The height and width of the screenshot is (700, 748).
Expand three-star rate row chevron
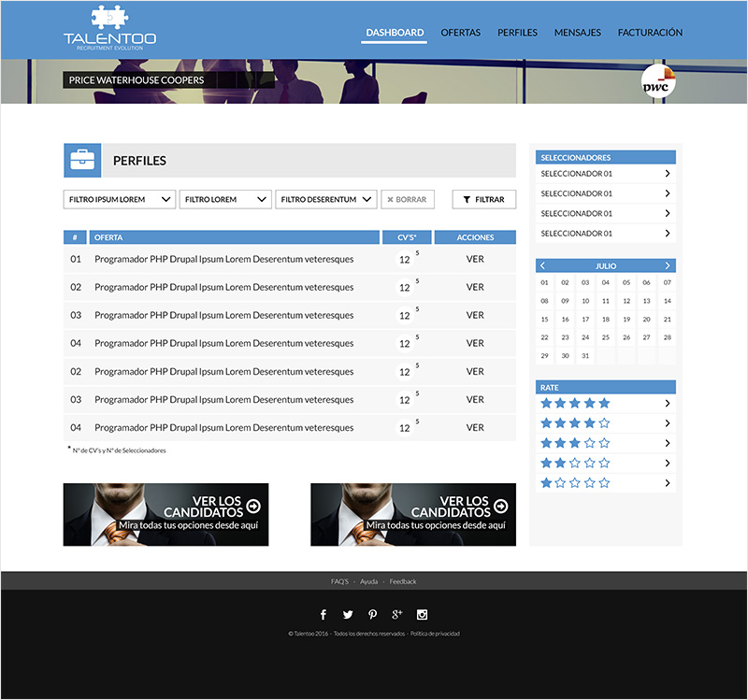[668, 444]
